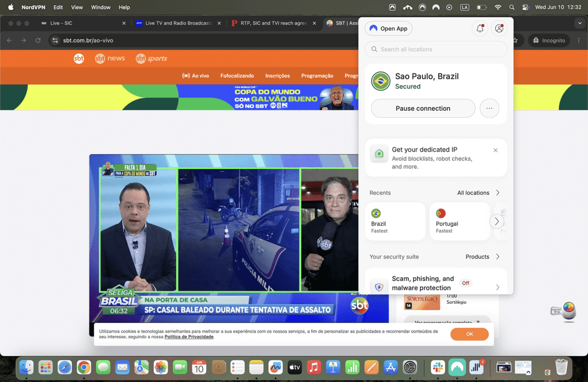Click the site info icon in address bar
This screenshot has height=382, width=588.
coord(55,40)
